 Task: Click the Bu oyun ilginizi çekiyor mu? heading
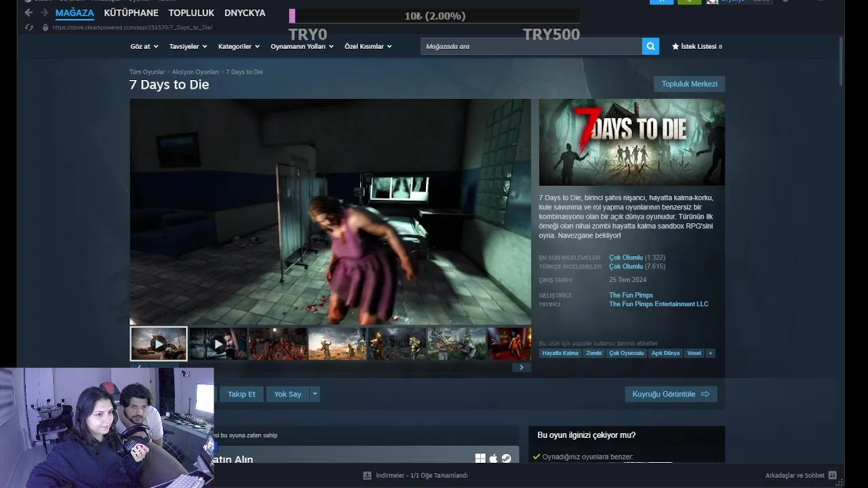click(586, 435)
